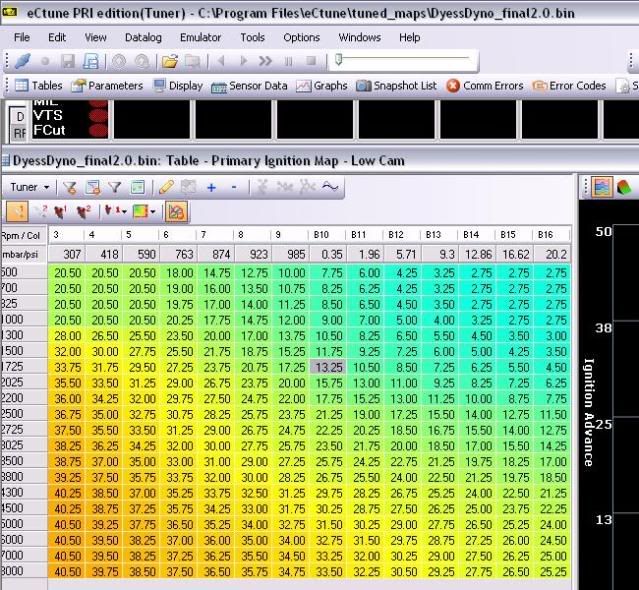Click the plus icon to increase values
The width and height of the screenshot is (639, 590).
point(211,186)
